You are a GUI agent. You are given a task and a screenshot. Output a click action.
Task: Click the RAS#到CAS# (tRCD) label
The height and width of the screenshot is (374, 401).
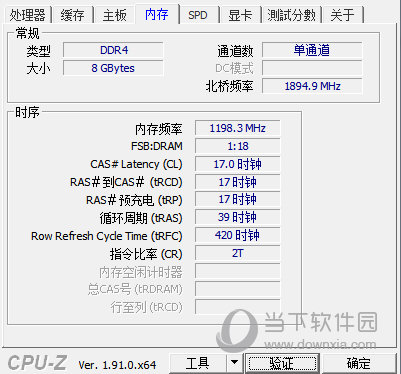(126, 182)
